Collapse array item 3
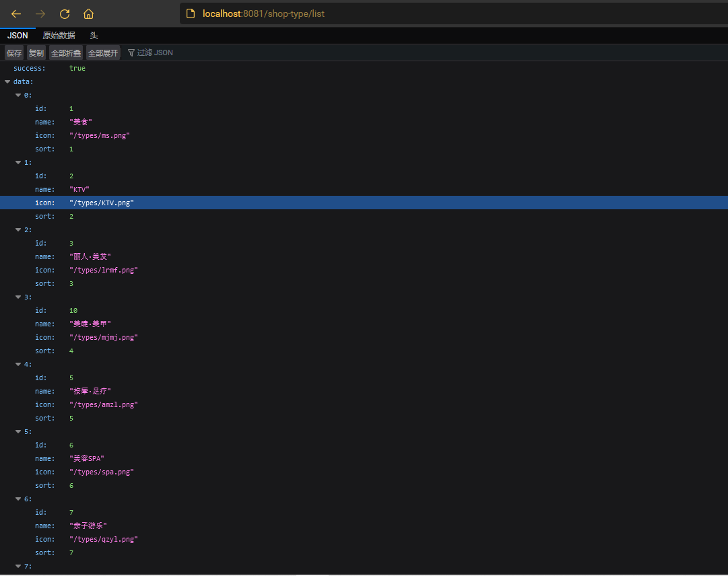728x576 pixels. pyautogui.click(x=18, y=297)
